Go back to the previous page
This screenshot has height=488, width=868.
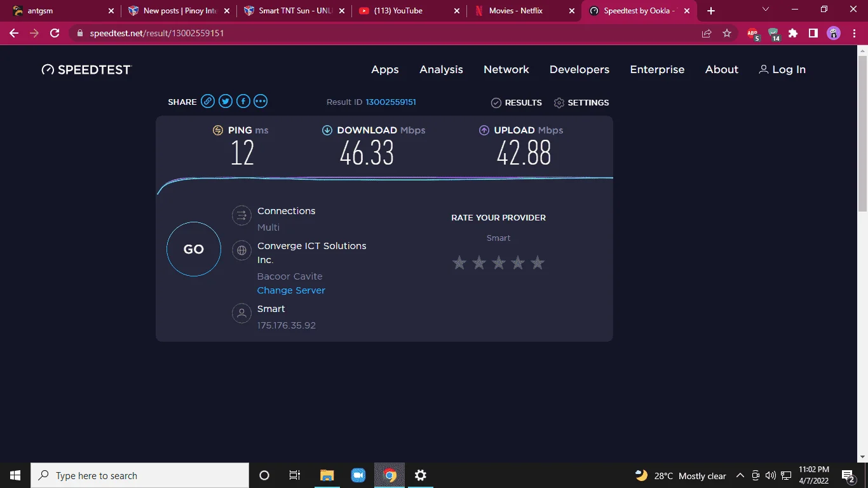pos(14,33)
